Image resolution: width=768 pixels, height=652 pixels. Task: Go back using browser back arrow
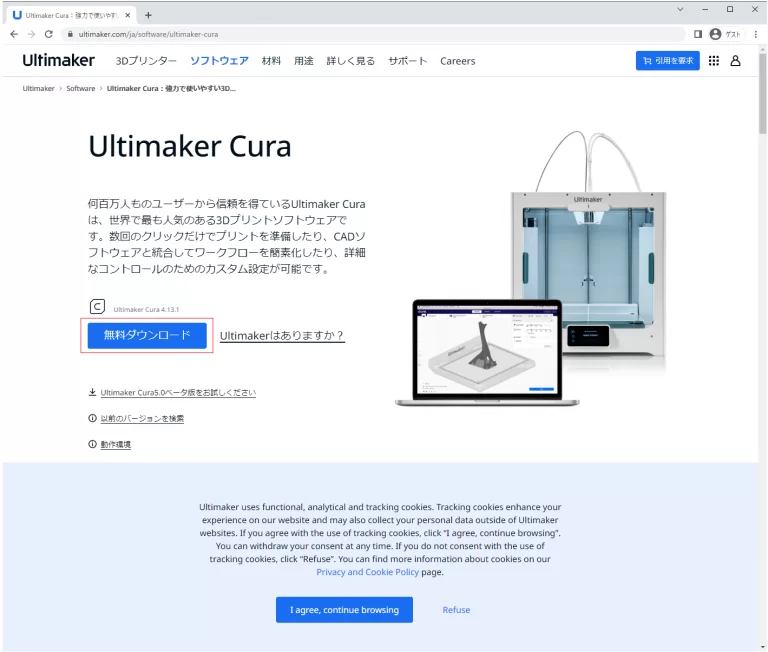coord(13,34)
